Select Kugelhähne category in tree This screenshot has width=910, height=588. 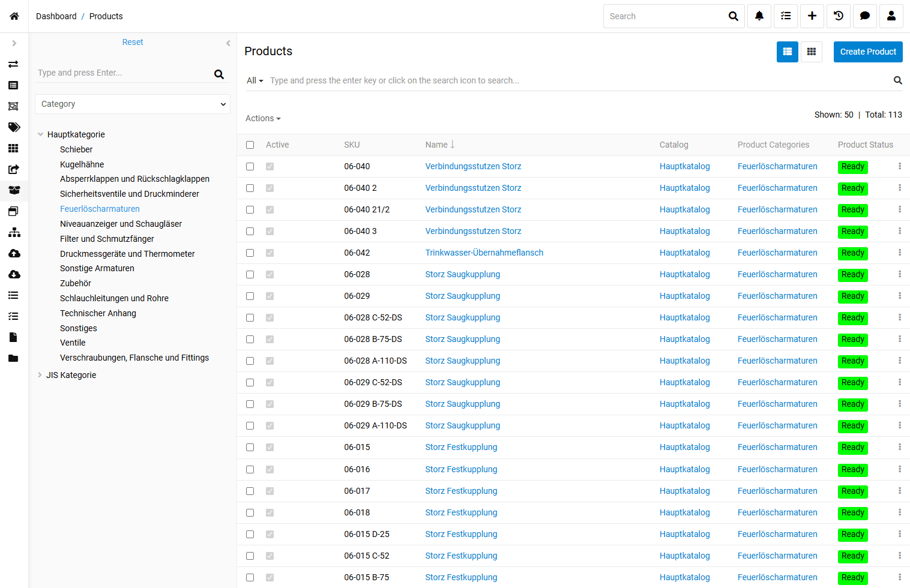tap(82, 164)
